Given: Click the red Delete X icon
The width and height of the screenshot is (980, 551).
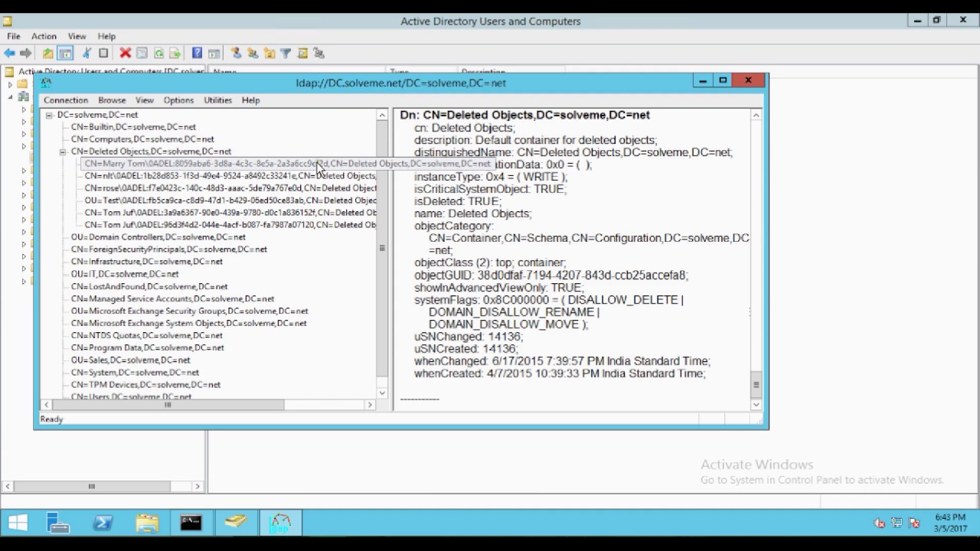Looking at the screenshot, I should pos(125,53).
